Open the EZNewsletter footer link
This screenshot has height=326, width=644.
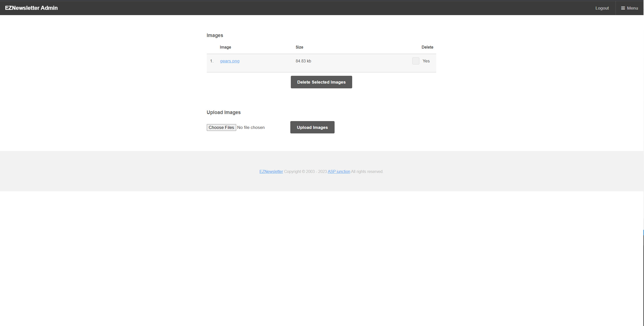[271, 171]
